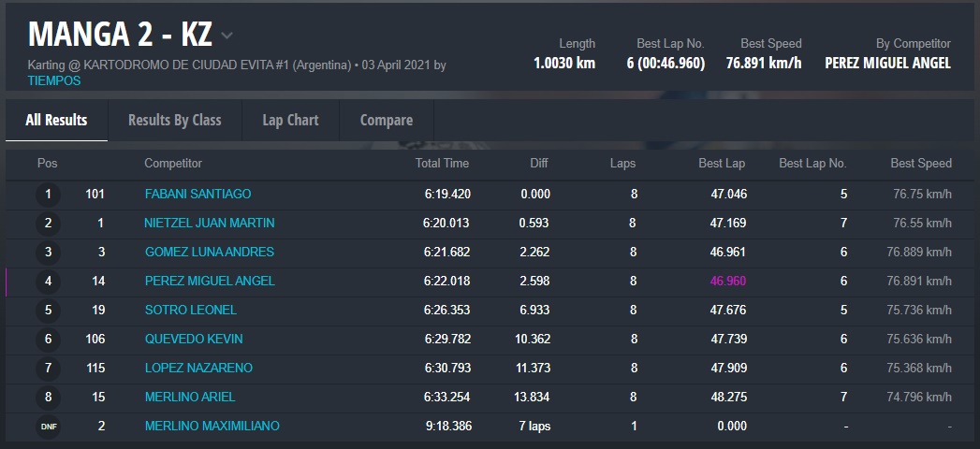Click the position 1 badge icon

point(48,195)
